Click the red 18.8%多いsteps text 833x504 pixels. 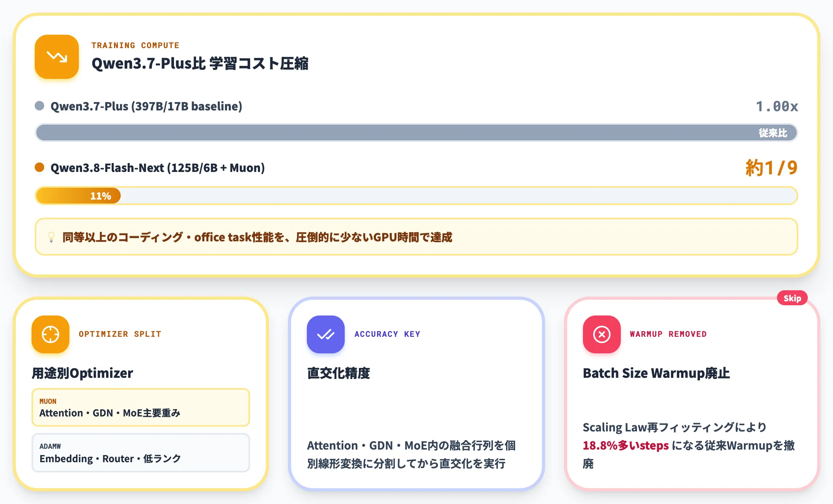click(626, 446)
